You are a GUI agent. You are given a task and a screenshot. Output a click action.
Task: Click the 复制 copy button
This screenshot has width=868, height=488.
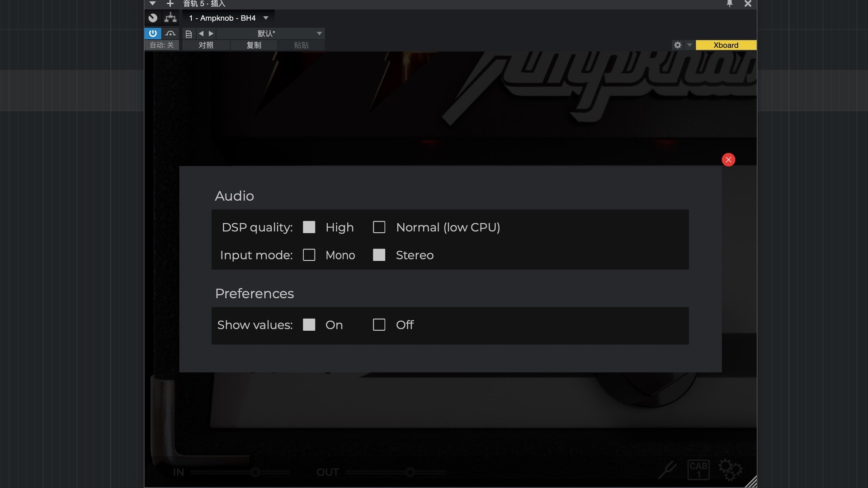pos(254,45)
